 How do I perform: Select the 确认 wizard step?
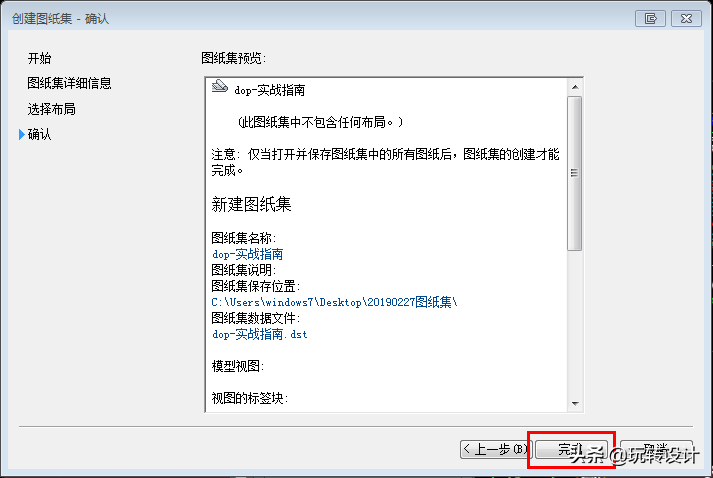(40, 135)
